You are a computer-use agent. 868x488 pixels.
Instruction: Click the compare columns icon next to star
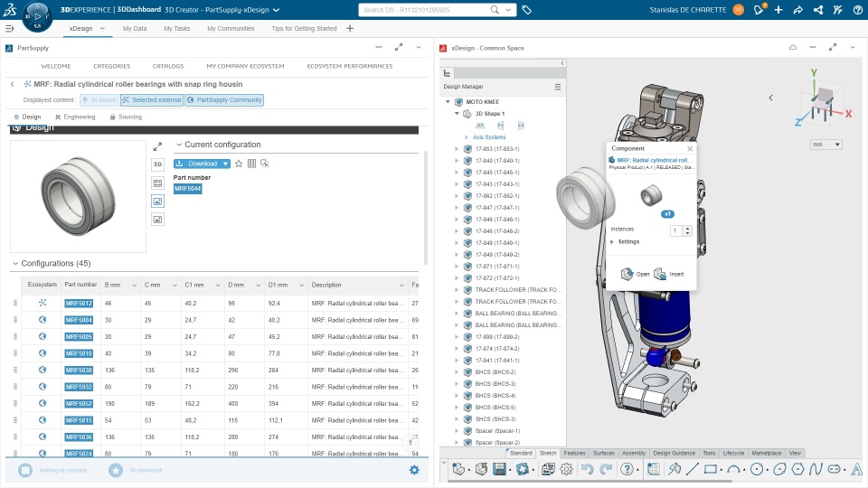click(252, 164)
